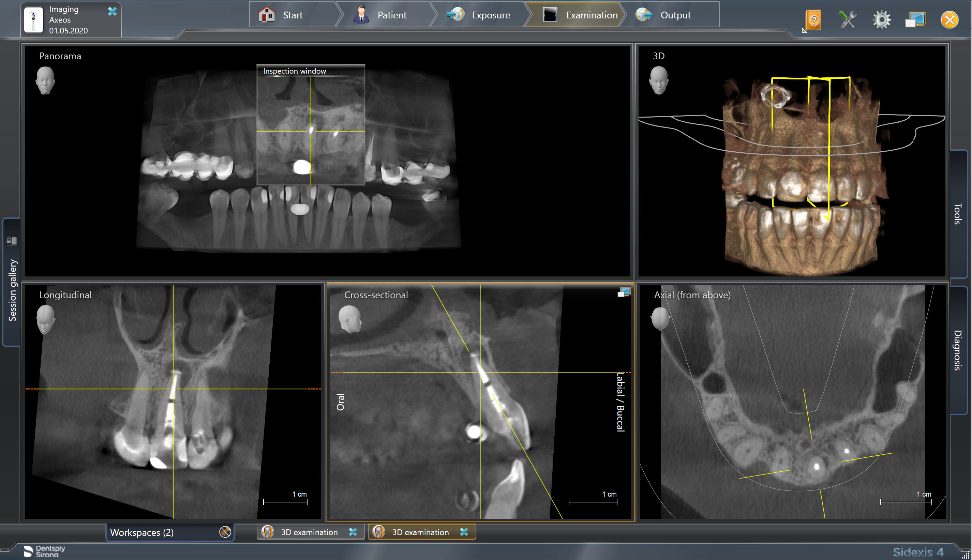Click the head orientation icon in Cross-sectional view
This screenshot has width=972, height=560.
350,319
